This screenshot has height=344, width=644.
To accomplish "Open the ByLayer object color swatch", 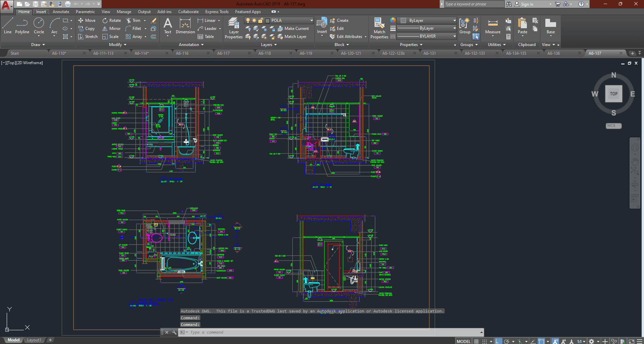I will click(x=403, y=20).
